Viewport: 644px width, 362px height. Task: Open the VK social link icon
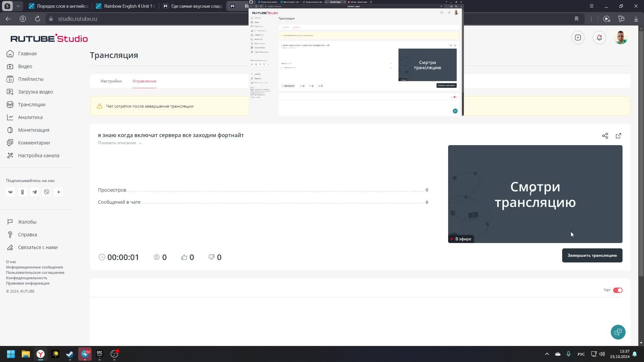pyautogui.click(x=10, y=192)
